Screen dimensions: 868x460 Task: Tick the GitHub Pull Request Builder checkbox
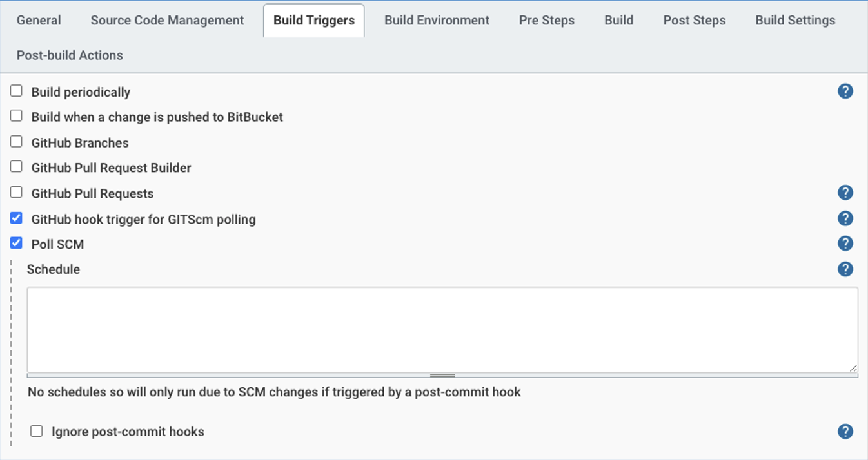click(x=16, y=167)
